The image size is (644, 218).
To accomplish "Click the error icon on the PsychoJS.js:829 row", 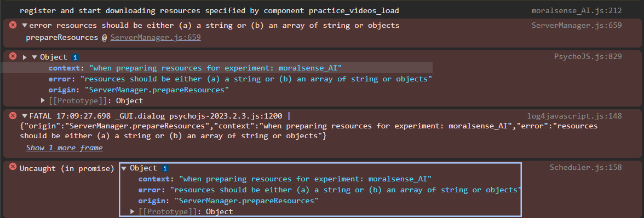I will pyautogui.click(x=13, y=57).
